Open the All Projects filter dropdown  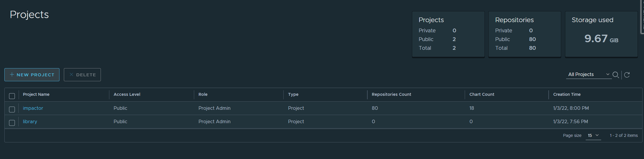coord(589,75)
